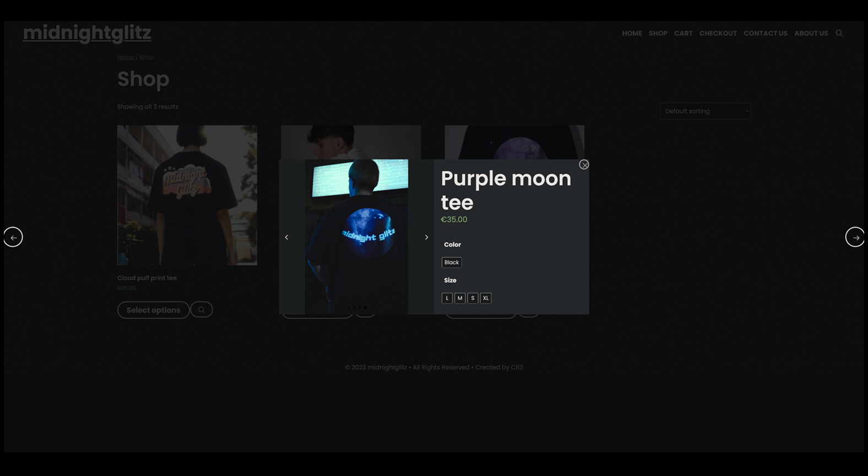Viewport: 868px width, 476px height.
Task: Choose size M option
Action: pos(460,298)
